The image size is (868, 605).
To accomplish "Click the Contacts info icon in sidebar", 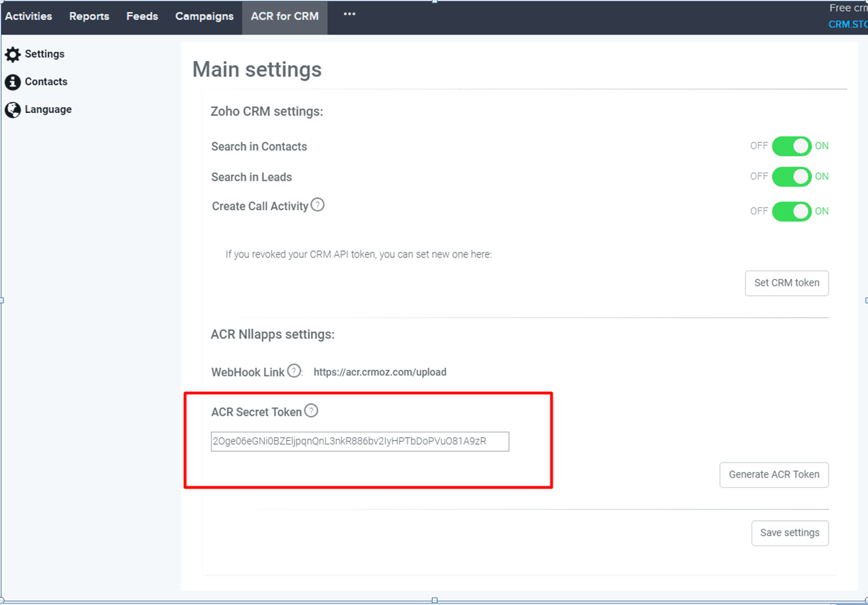I will point(13,82).
